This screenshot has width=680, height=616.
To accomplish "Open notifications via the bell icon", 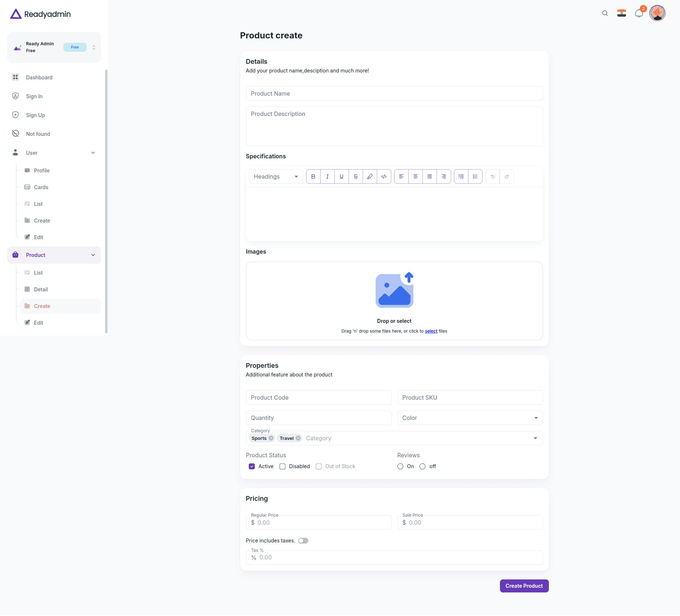I will 639,13.
